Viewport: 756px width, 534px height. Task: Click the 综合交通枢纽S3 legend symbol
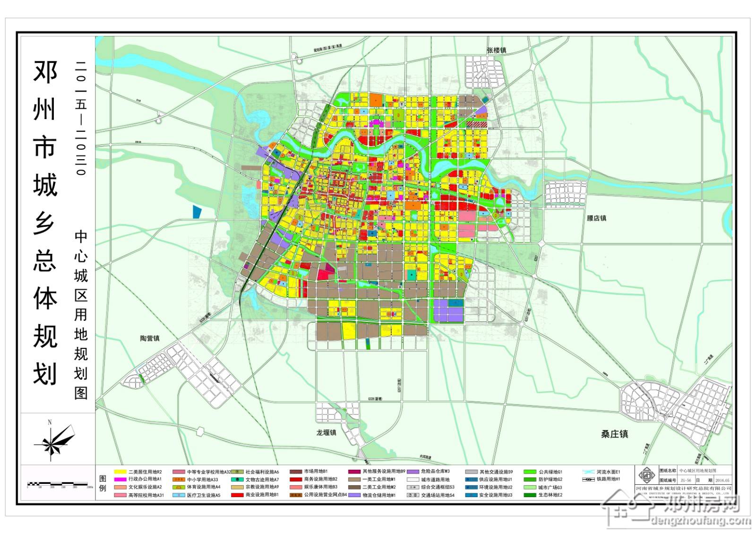(x=413, y=487)
